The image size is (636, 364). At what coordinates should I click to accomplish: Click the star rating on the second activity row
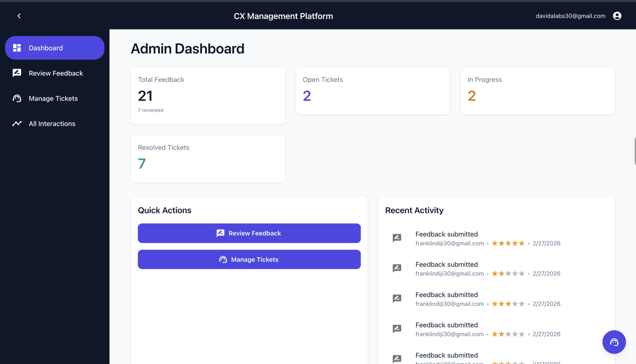point(508,273)
